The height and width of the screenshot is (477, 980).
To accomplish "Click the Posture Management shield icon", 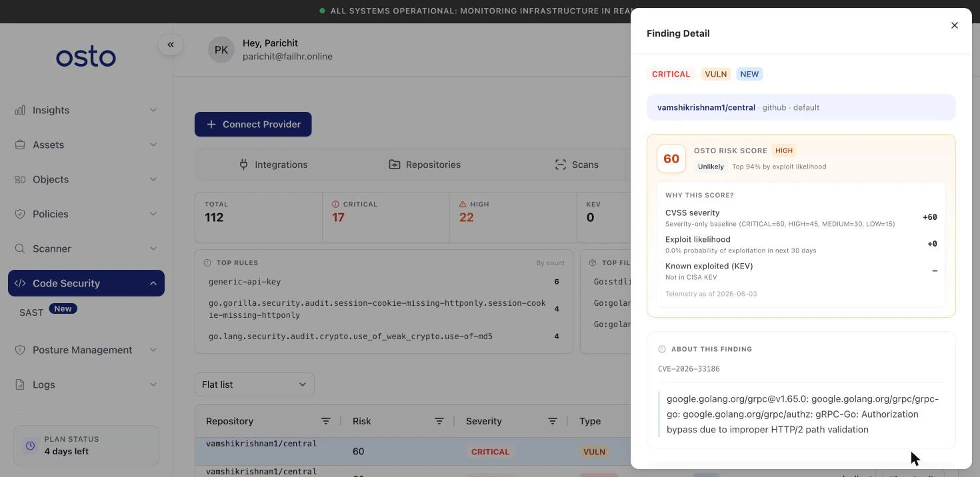I will point(20,350).
